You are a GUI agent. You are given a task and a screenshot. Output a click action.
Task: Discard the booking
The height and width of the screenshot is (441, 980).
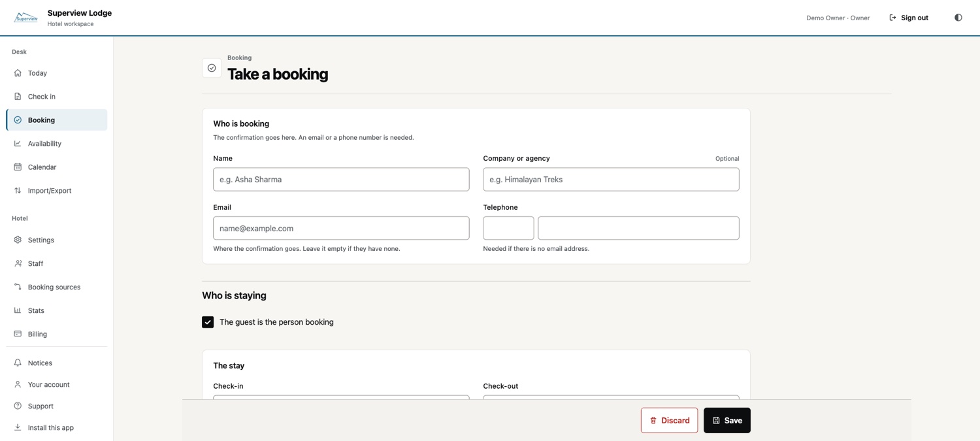coord(669,421)
